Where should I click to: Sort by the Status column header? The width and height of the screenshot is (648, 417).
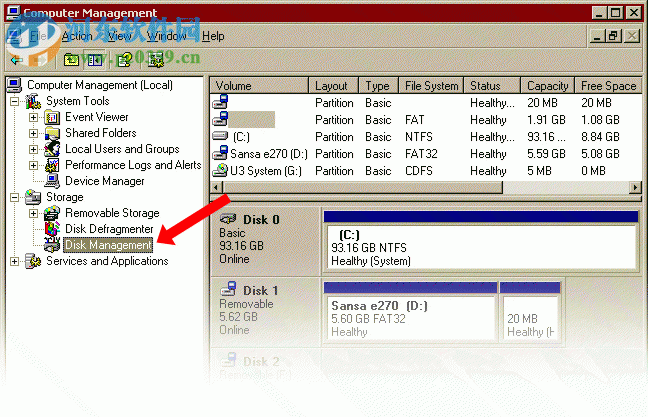[x=492, y=86]
